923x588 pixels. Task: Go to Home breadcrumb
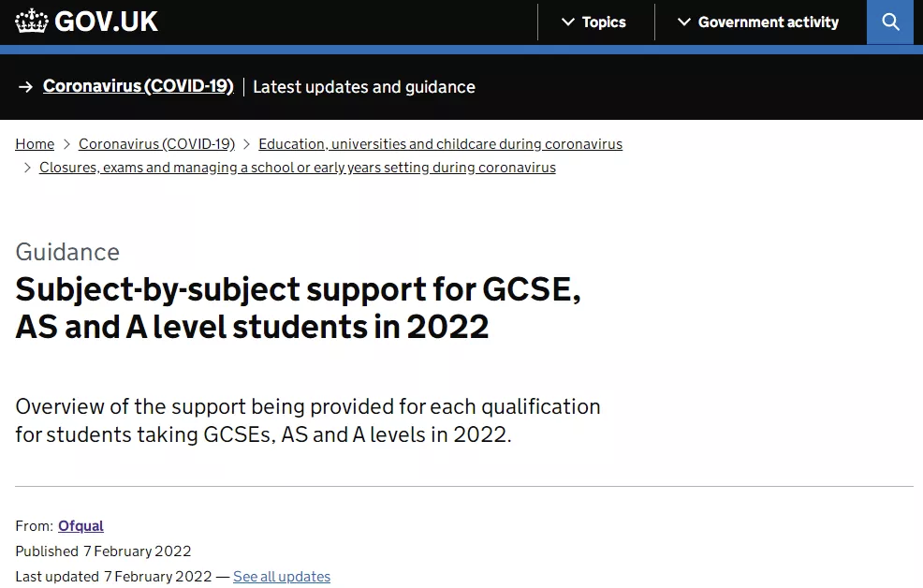coord(35,144)
